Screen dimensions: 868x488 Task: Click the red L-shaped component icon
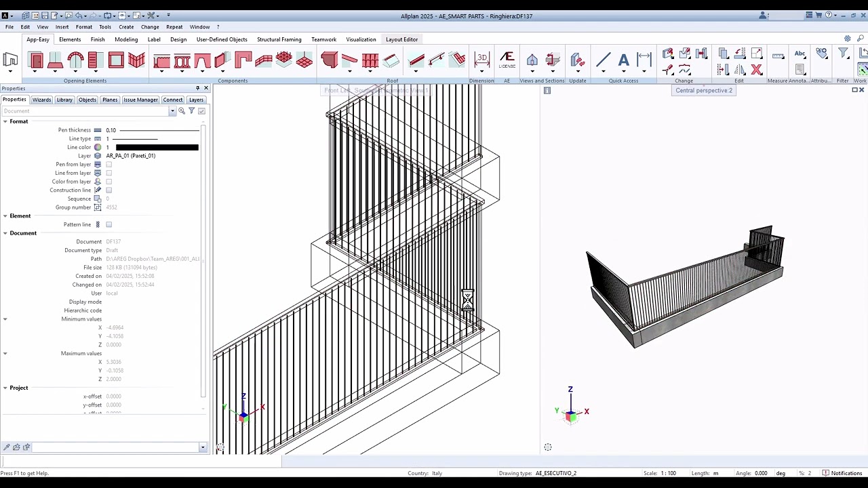click(x=243, y=60)
